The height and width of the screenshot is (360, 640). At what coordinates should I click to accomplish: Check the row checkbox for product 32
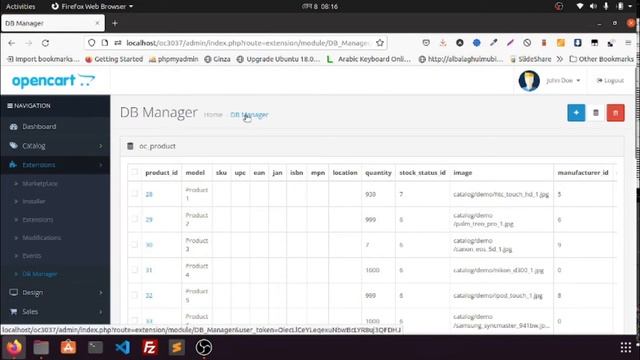click(134, 295)
